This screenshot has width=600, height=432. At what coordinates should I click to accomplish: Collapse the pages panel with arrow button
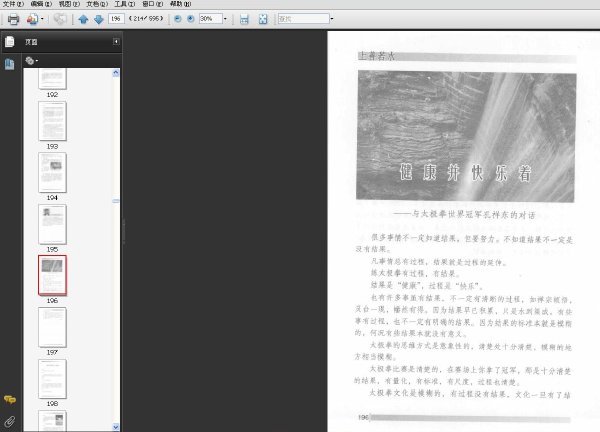pos(116,41)
